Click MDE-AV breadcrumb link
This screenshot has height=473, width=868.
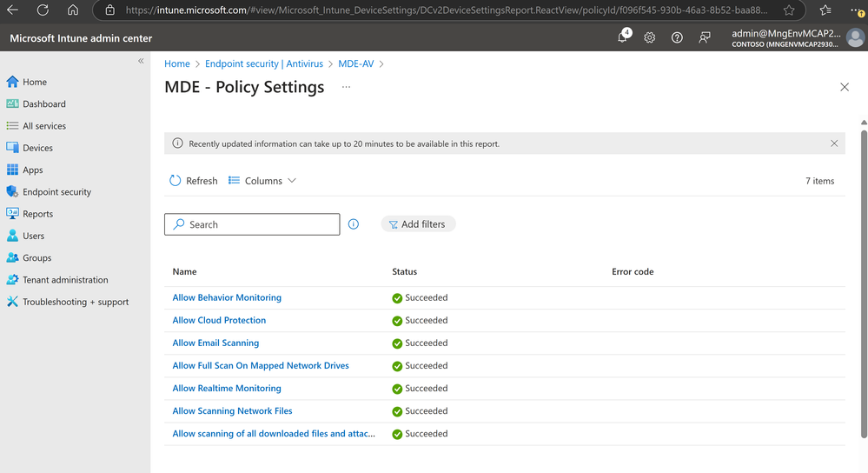pyautogui.click(x=356, y=63)
